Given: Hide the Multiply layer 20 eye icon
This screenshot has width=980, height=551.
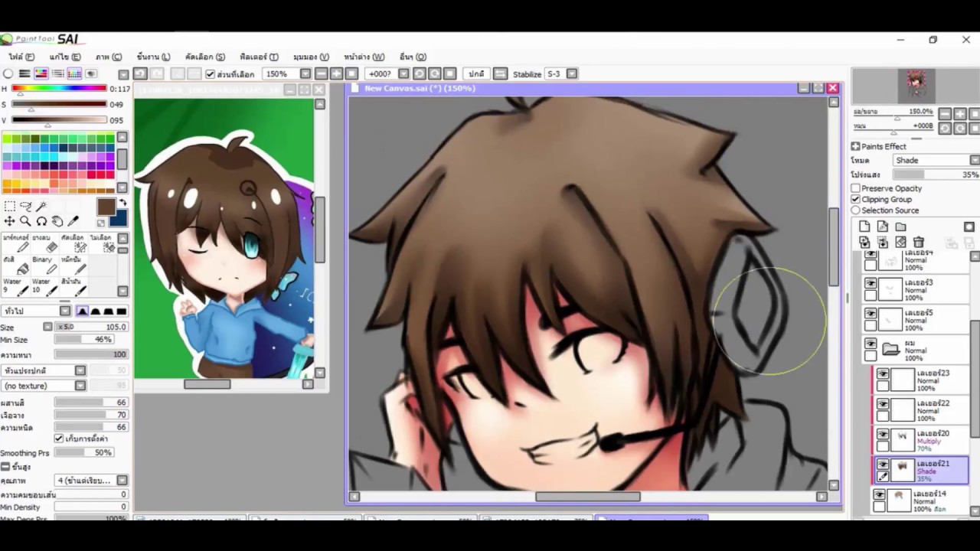Looking at the screenshot, I should (883, 435).
